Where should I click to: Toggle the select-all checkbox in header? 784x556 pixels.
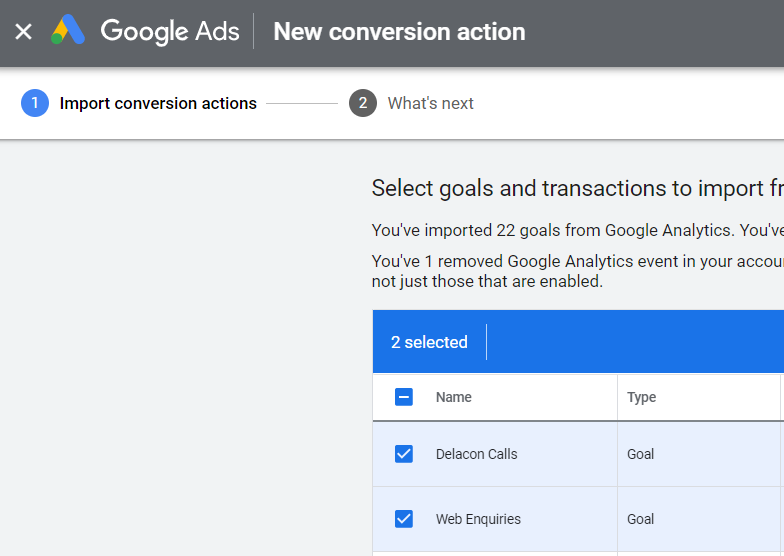coord(404,397)
